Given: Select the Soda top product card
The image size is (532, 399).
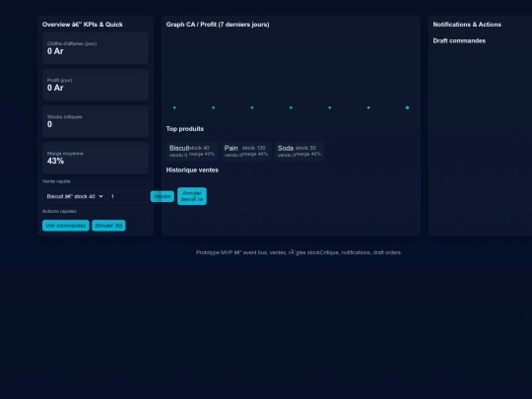Looking at the screenshot, I should pyautogui.click(x=299, y=151).
